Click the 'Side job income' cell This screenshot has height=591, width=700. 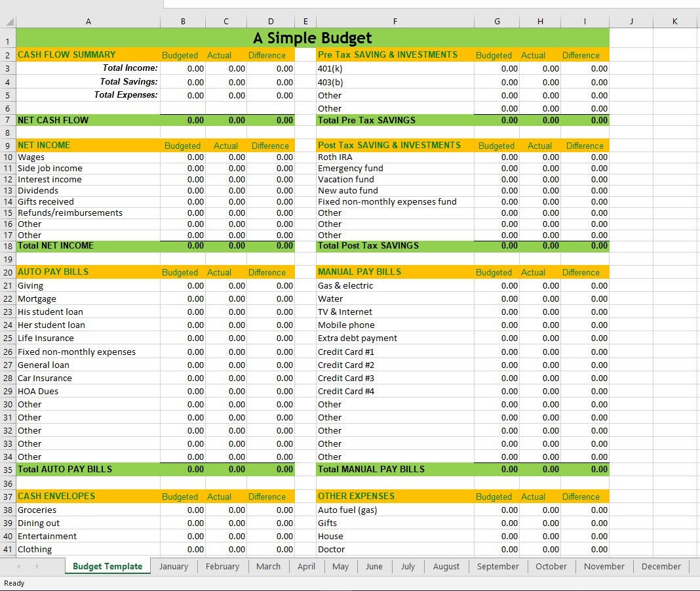88,169
